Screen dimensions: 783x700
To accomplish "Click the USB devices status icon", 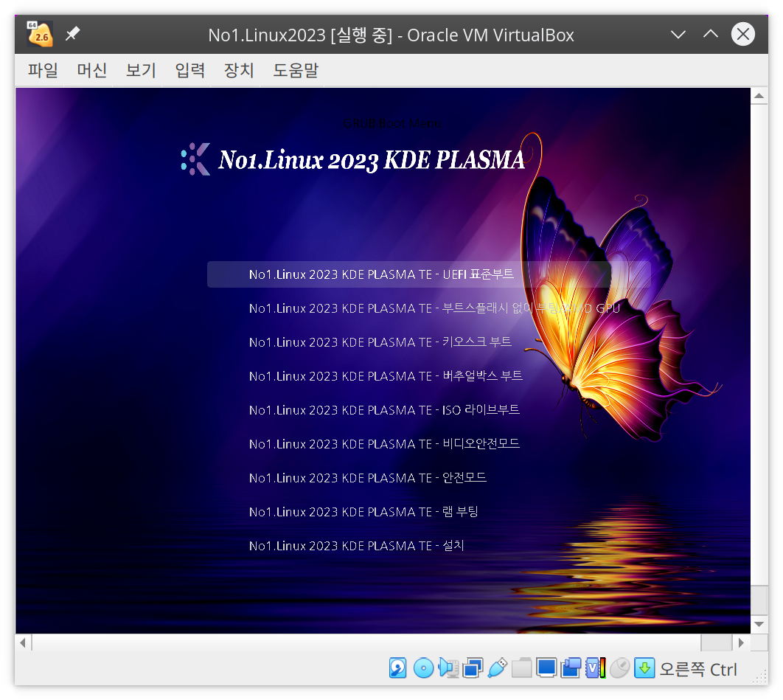I will [x=498, y=668].
